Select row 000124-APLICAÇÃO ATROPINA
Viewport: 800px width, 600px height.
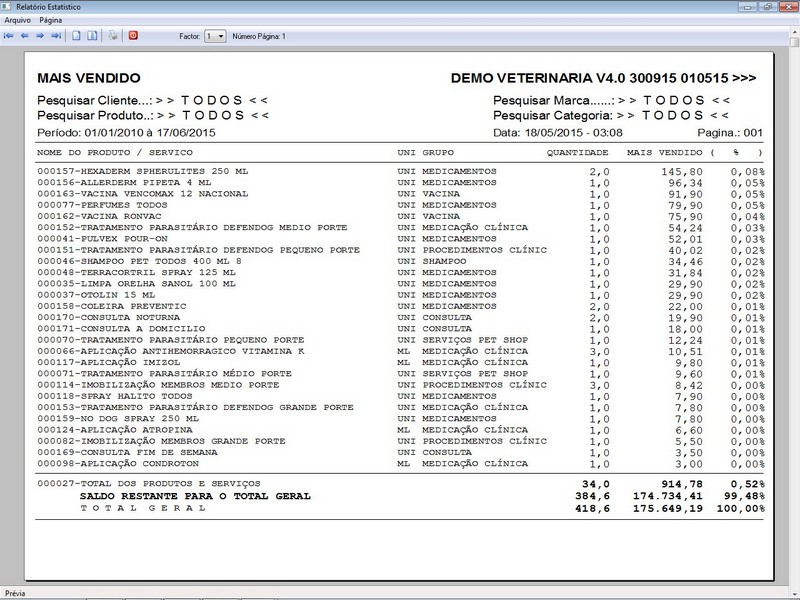pyautogui.click(x=401, y=430)
